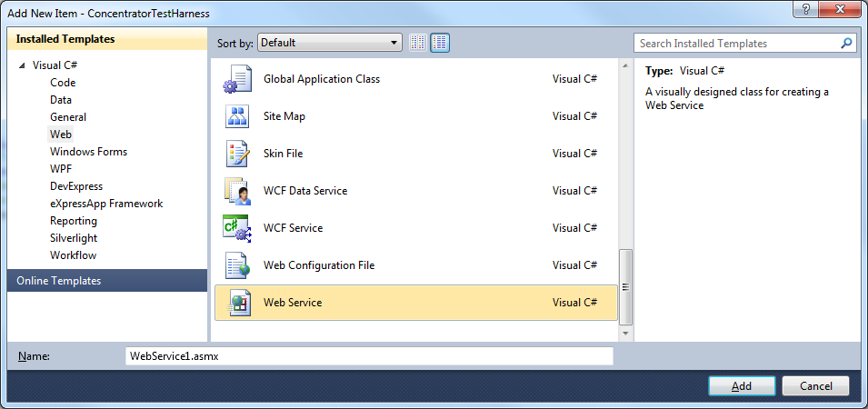The width and height of the screenshot is (868, 409).
Task: Select the Site Map template icon
Action: pyautogui.click(x=236, y=116)
